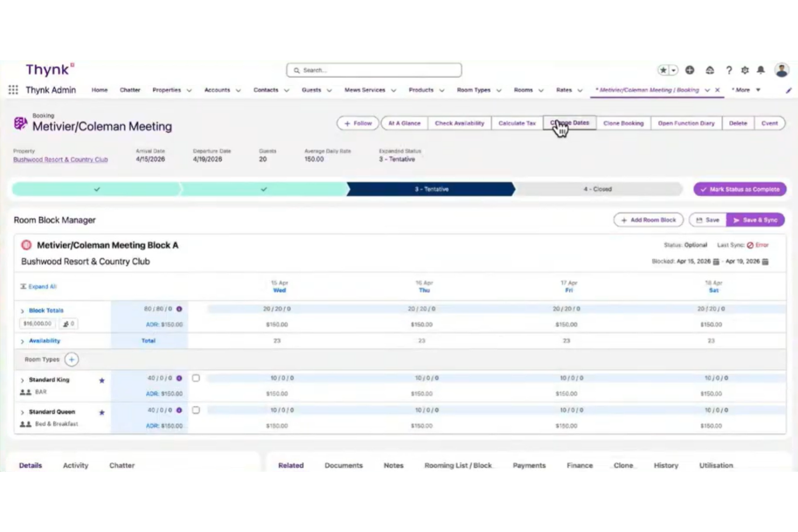Click the Trailhead guidance icon

710,70
